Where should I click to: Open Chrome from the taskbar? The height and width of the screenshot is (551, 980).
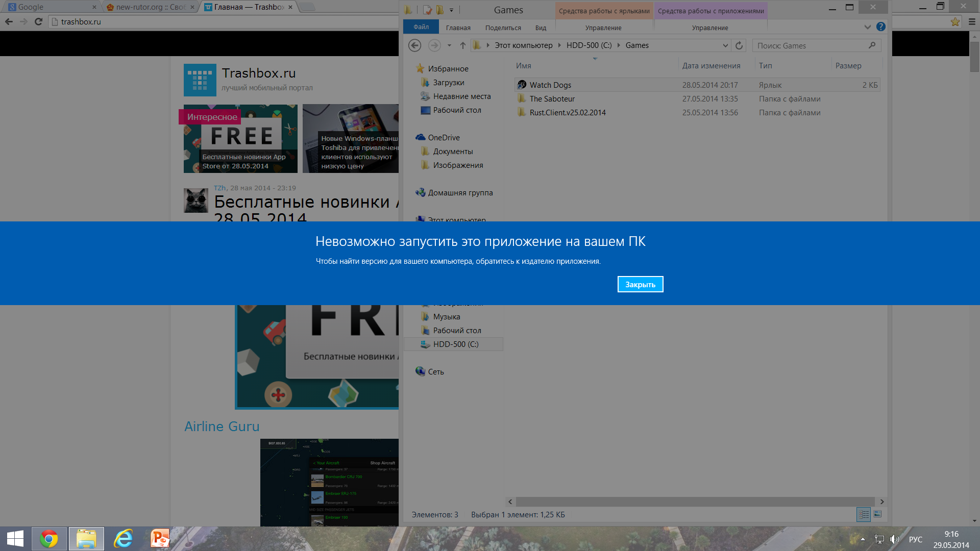49,539
